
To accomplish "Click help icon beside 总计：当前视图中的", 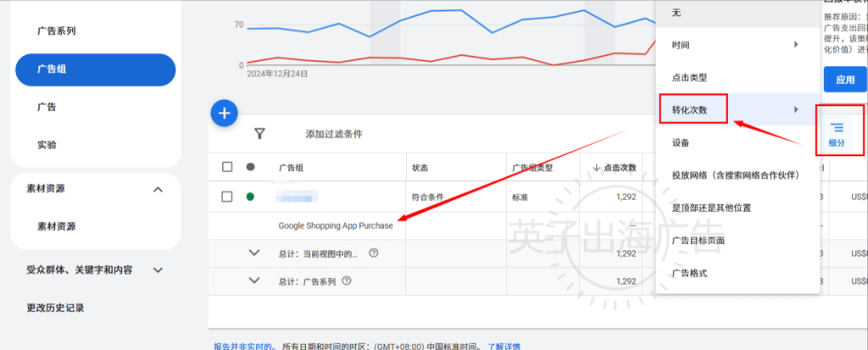I will (374, 253).
